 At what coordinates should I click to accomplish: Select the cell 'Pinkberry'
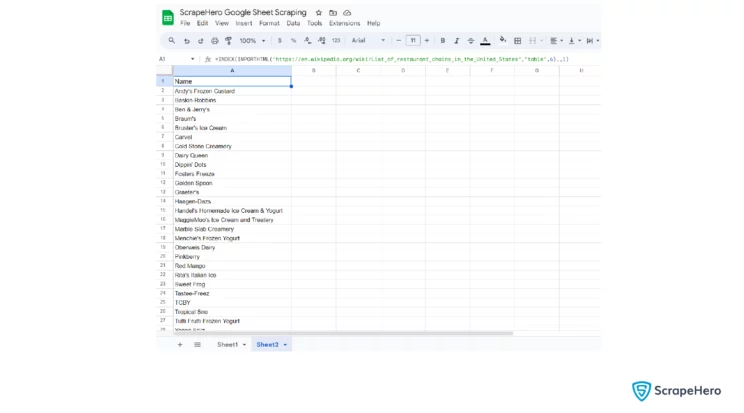click(232, 256)
